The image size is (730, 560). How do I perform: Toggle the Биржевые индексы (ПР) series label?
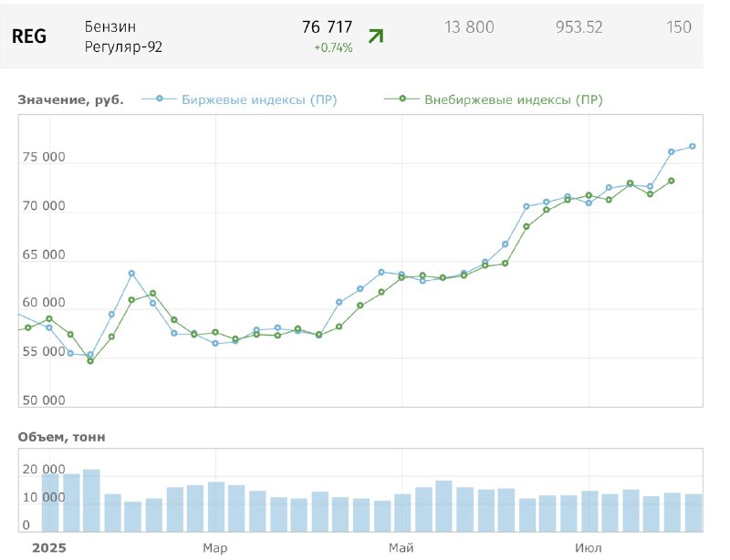pyautogui.click(x=259, y=100)
